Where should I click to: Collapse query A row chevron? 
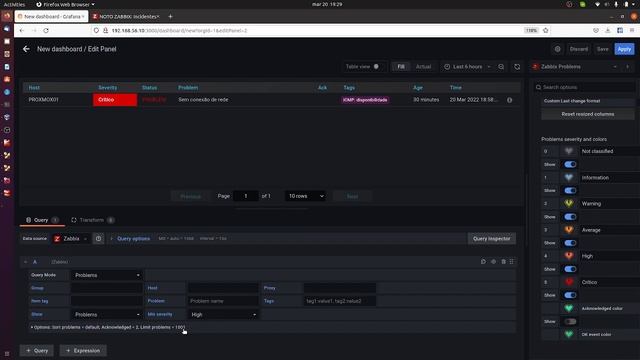click(26, 262)
